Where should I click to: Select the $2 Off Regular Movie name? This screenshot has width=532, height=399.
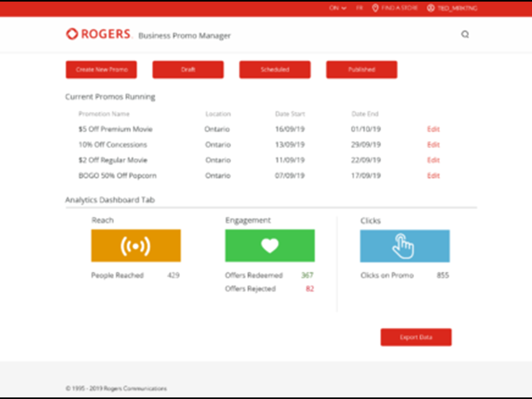click(x=113, y=160)
